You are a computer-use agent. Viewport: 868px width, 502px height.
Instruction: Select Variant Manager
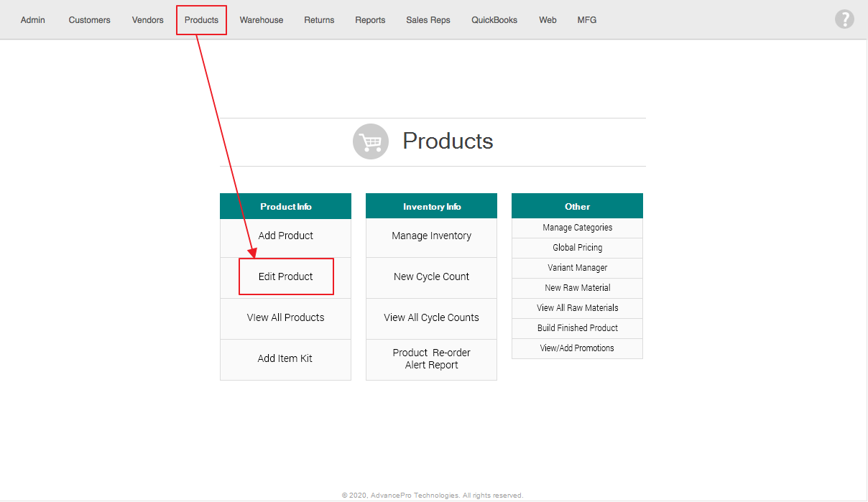pos(577,268)
